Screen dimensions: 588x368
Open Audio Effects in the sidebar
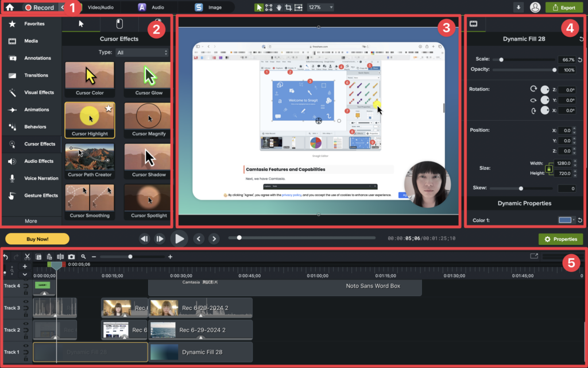pos(32,161)
